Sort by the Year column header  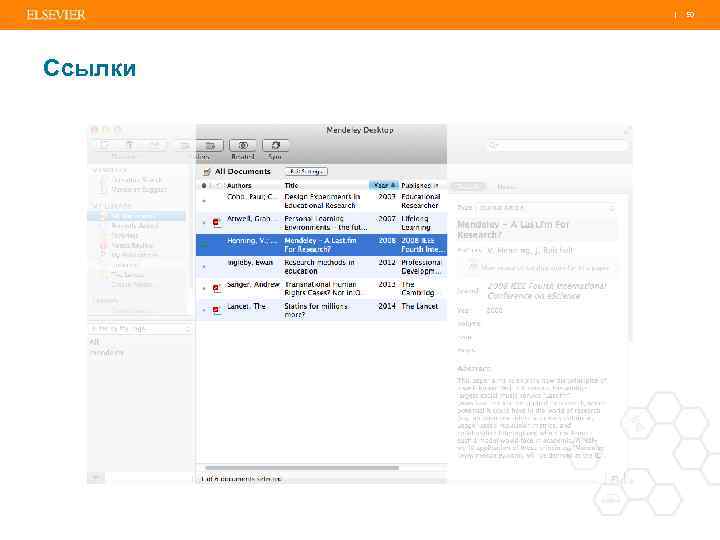[x=384, y=186]
